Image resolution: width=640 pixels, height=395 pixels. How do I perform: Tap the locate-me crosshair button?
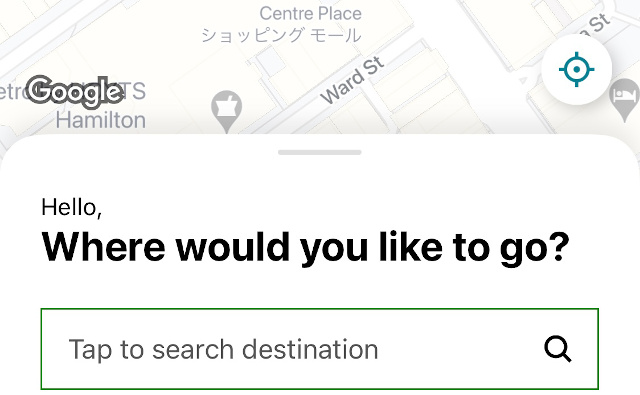tap(576, 69)
